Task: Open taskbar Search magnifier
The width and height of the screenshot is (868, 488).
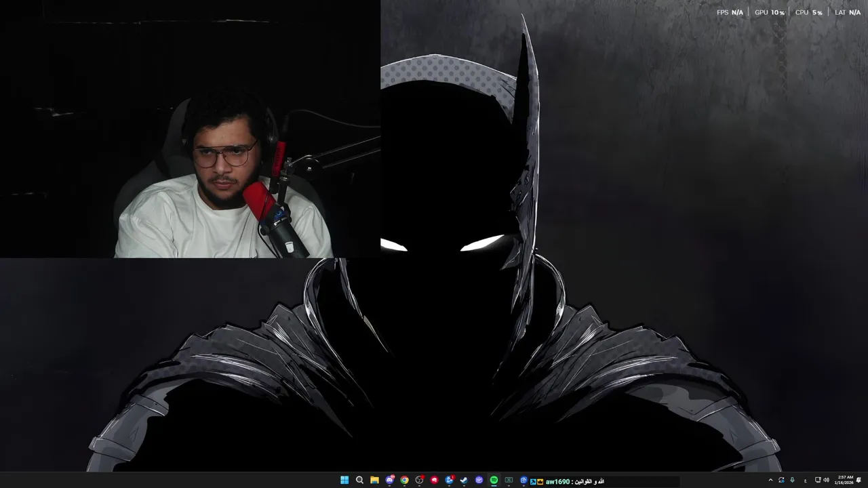Action: pyautogui.click(x=359, y=480)
